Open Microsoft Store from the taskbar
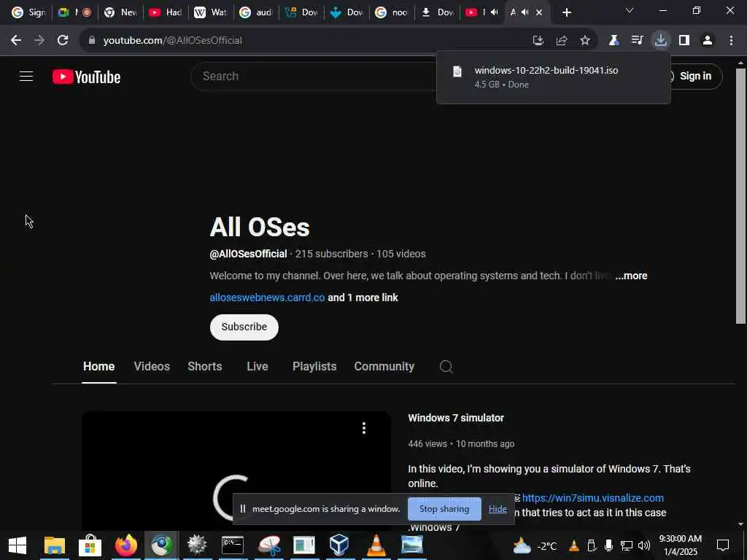The image size is (747, 560). coord(90,545)
